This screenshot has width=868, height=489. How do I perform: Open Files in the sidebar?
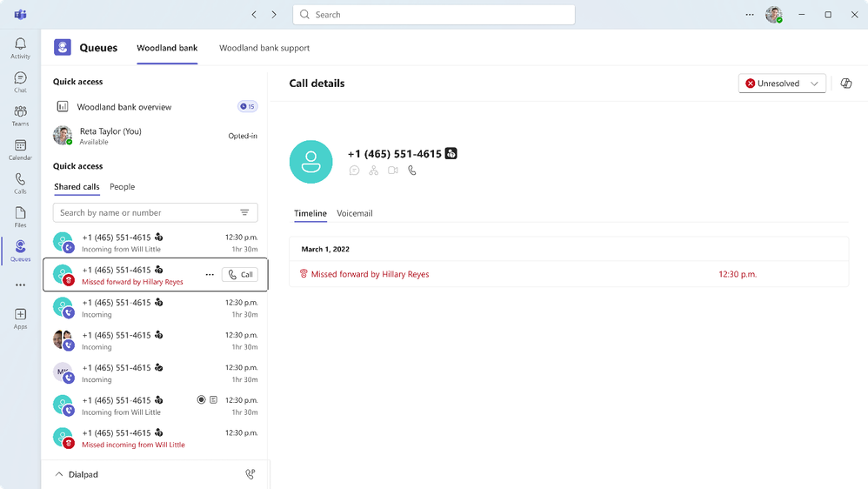pos(20,217)
